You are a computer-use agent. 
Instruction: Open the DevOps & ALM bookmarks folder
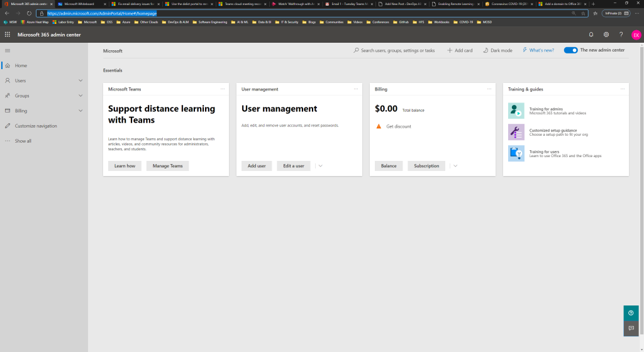(x=175, y=22)
